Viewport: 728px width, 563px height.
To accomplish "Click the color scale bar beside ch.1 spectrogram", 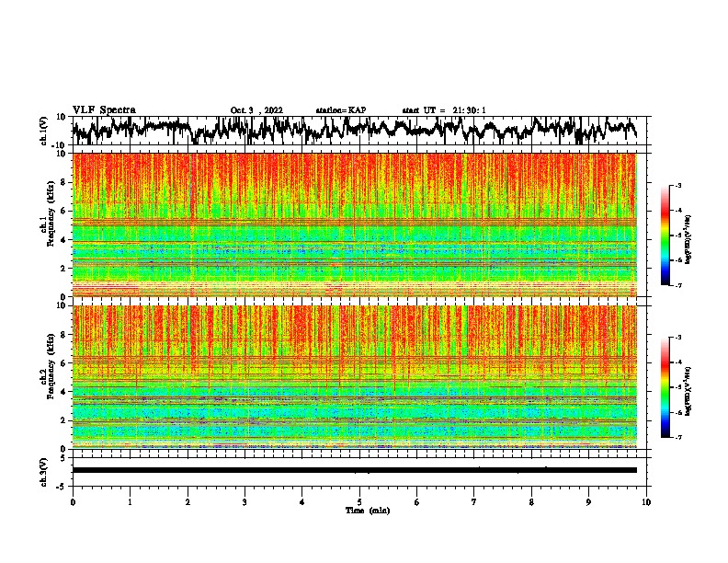I will [665, 236].
